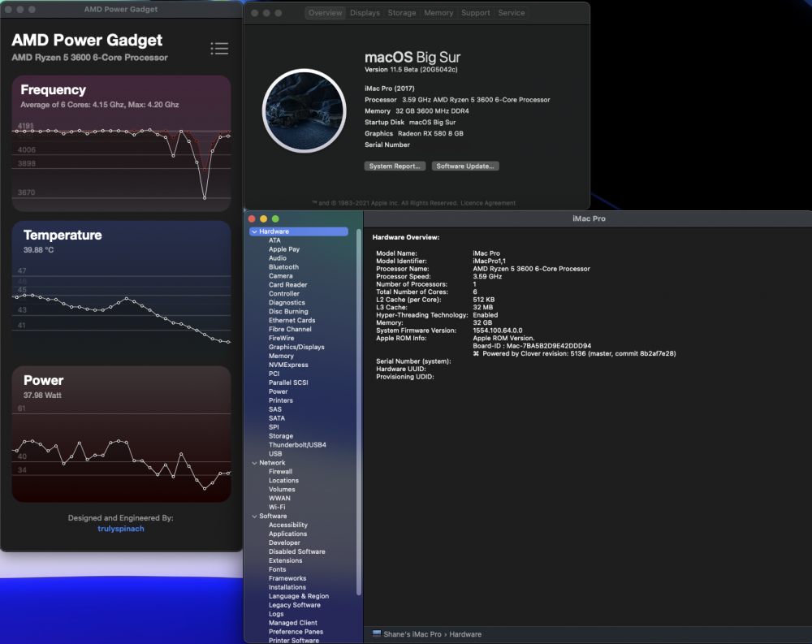Select Camera in the sidebar

281,275
